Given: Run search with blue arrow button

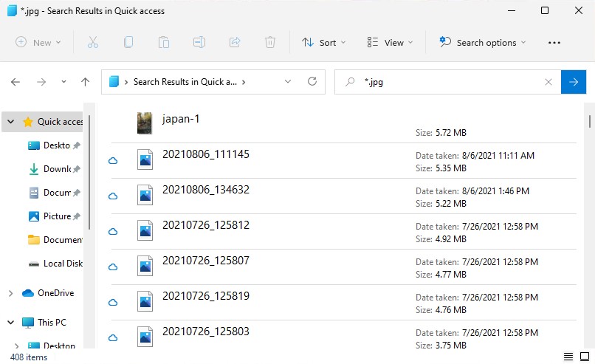Looking at the screenshot, I should pos(574,82).
